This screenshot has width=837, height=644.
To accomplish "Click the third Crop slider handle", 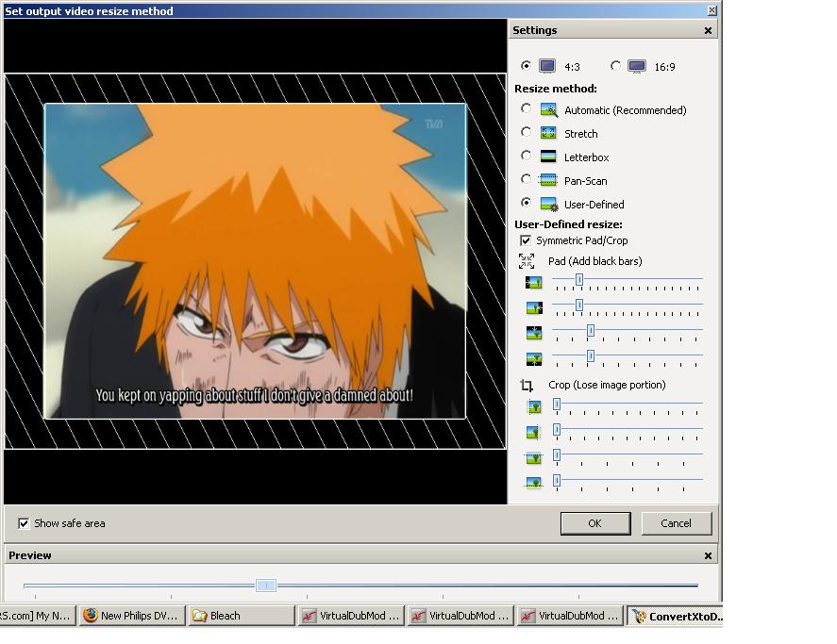I will pos(557,454).
